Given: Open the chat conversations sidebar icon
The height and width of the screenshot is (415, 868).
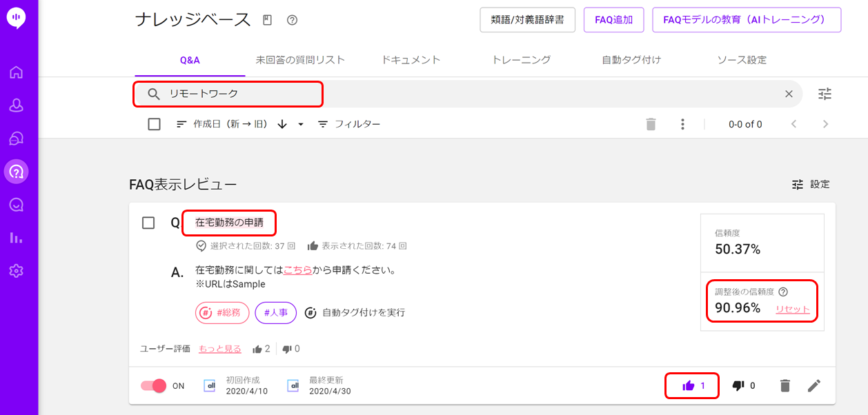Looking at the screenshot, I should [17, 139].
